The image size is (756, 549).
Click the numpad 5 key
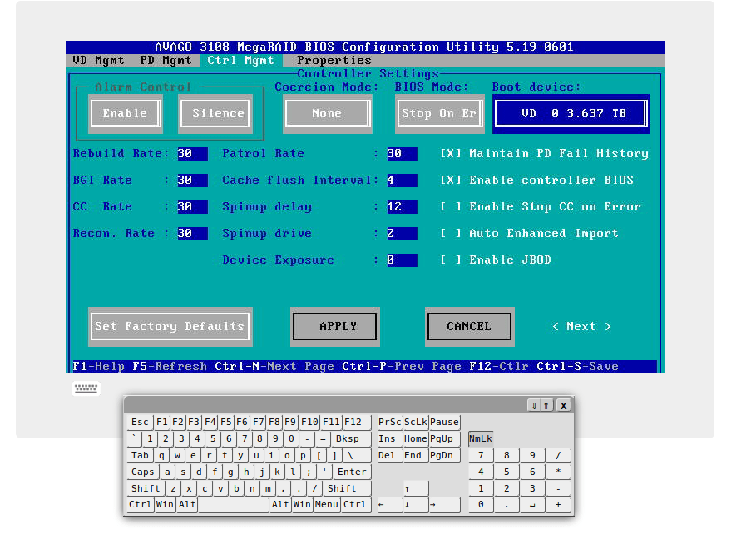[x=506, y=472]
